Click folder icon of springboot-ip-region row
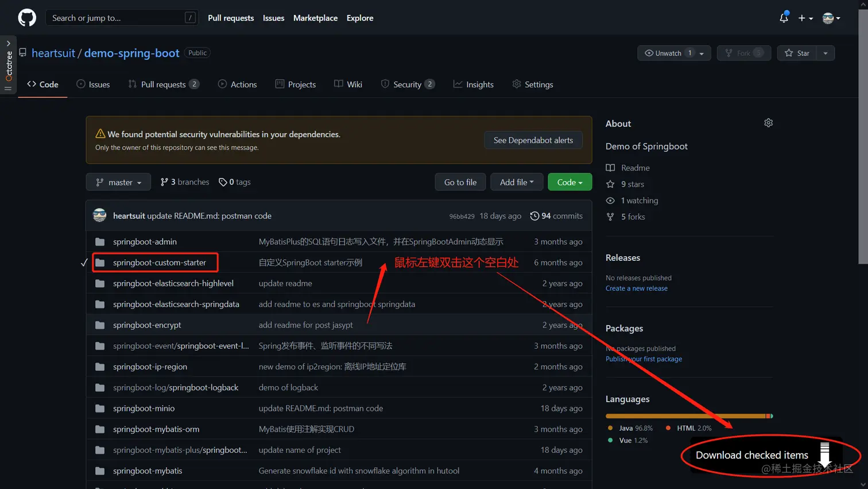Screen dimensions: 868x489 click(x=100, y=367)
